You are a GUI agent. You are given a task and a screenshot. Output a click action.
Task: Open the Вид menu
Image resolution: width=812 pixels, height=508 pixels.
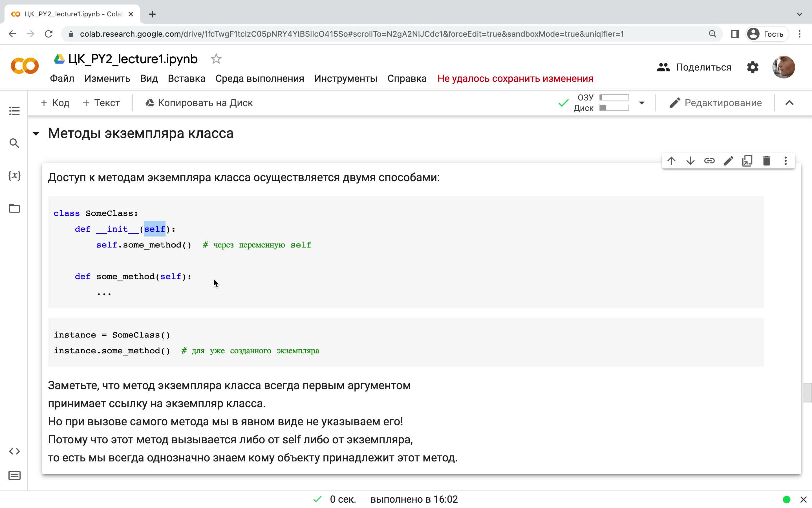click(x=149, y=79)
